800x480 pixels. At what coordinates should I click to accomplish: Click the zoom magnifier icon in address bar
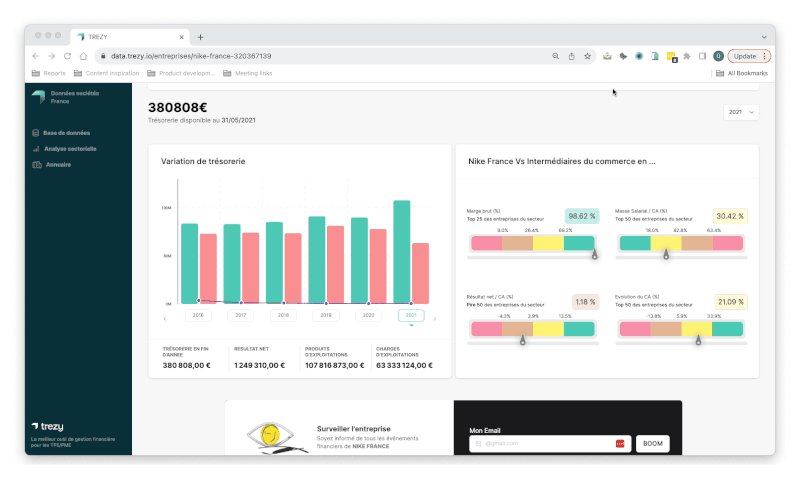coord(556,56)
